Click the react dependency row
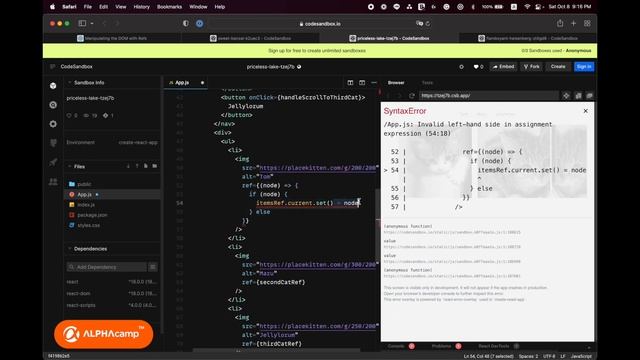Viewport: 640px width, 360px height. pyautogui.click(x=111, y=282)
